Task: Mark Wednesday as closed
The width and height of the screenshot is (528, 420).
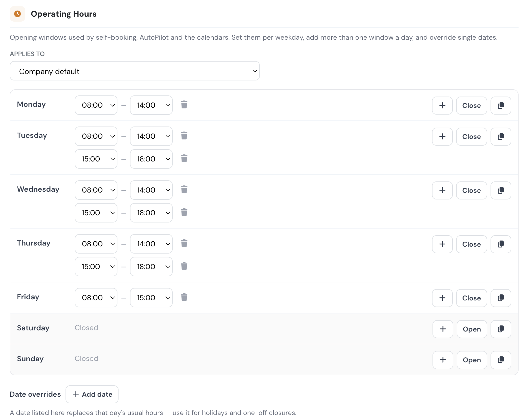Action: [x=471, y=190]
